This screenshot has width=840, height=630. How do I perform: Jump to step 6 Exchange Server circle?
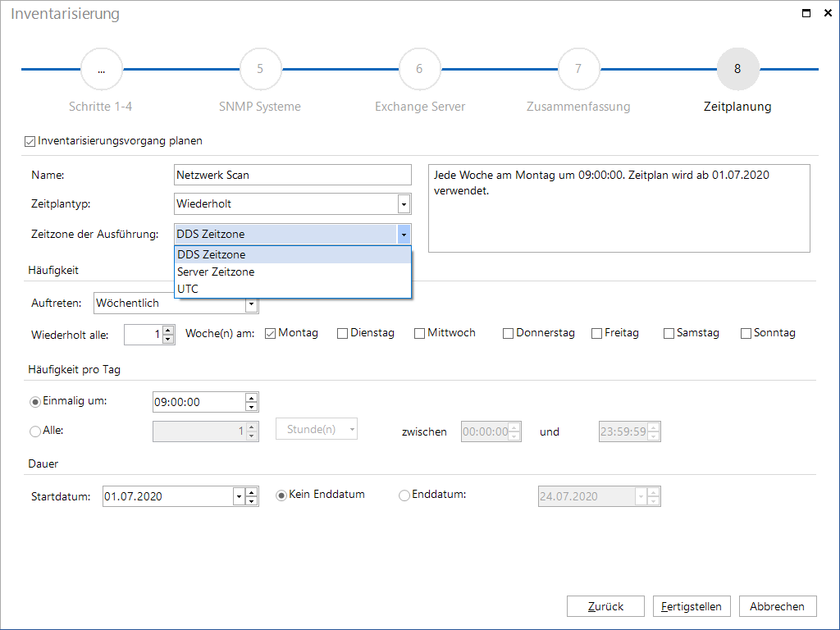pos(419,69)
